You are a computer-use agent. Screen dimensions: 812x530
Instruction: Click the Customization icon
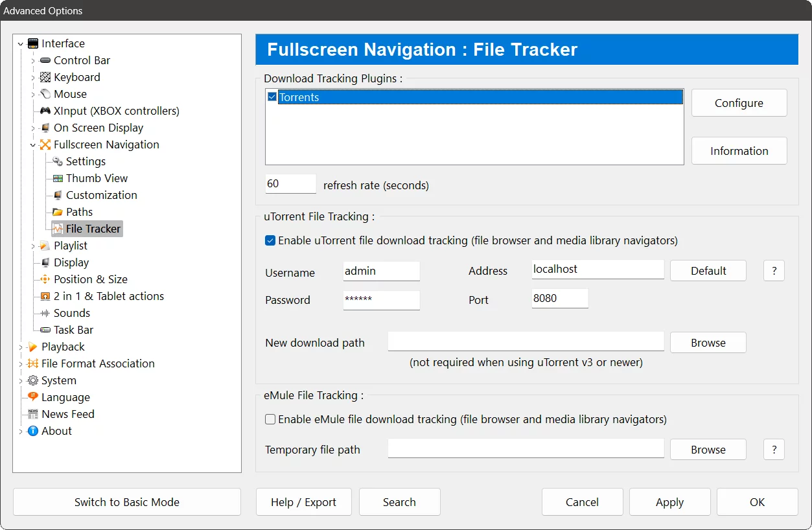[x=58, y=195]
